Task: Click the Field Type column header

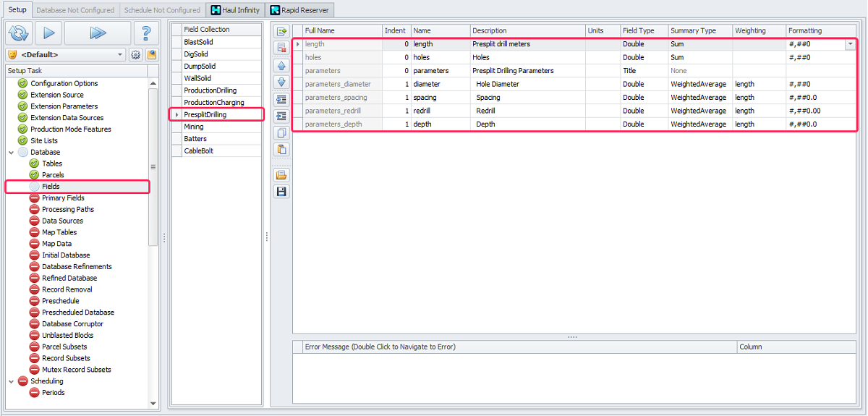Action: 644,31
